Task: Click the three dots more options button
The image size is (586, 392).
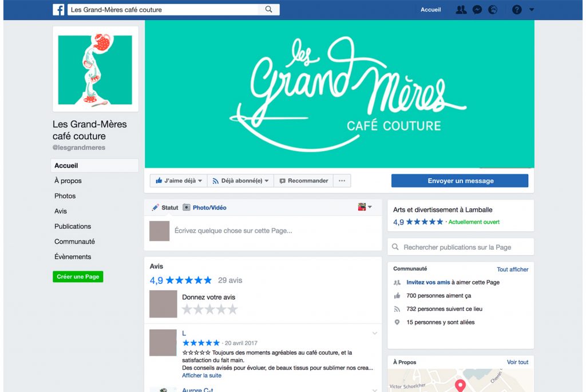Action: 342,180
